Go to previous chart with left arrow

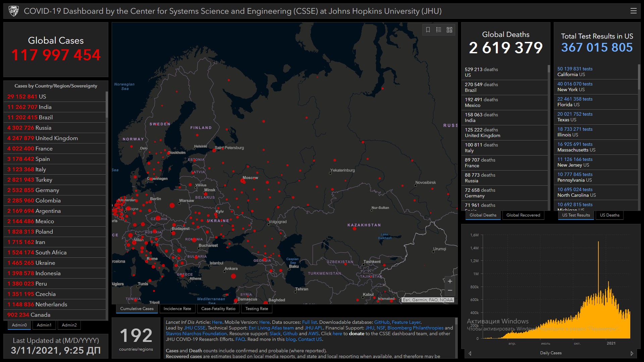click(x=470, y=353)
